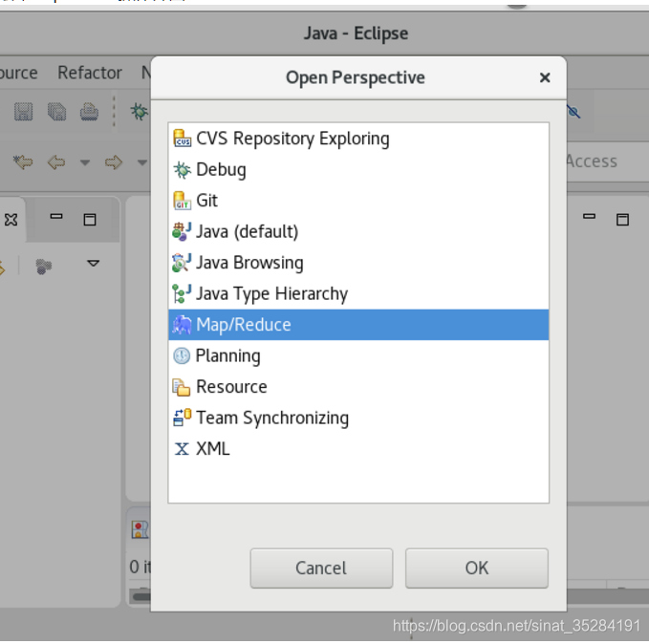The height and width of the screenshot is (644, 649).
Task: Open the Back history dropdown arrow
Action: tap(85, 162)
